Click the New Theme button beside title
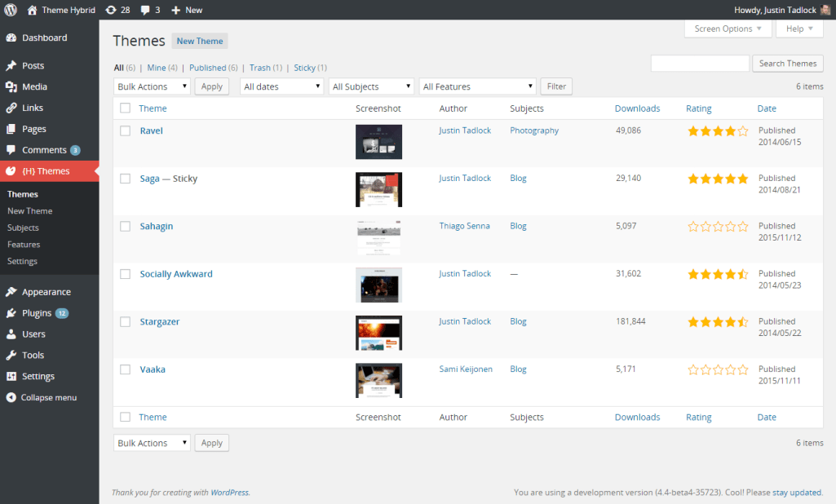Viewport: 836px width, 504px height. click(x=200, y=41)
